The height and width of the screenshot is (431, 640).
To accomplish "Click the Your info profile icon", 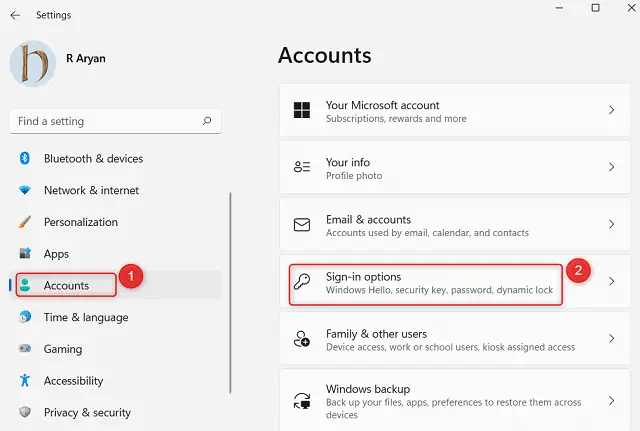I will pos(302,167).
